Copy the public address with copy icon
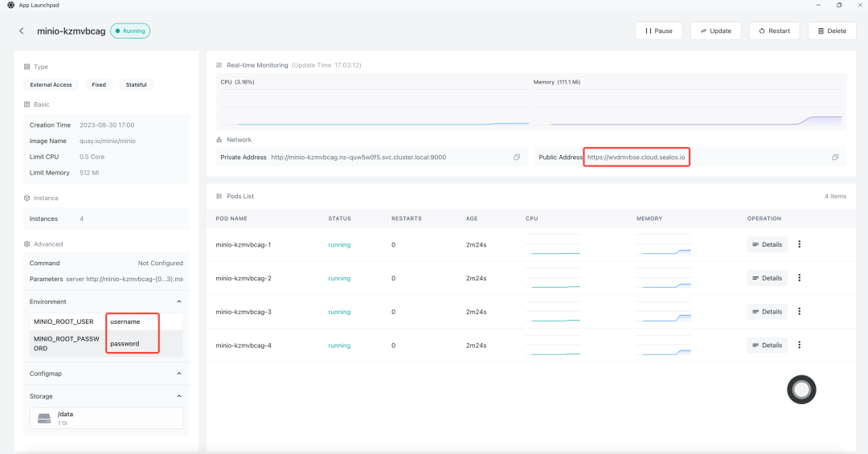Image resolution: width=868 pixels, height=454 pixels. click(x=835, y=157)
